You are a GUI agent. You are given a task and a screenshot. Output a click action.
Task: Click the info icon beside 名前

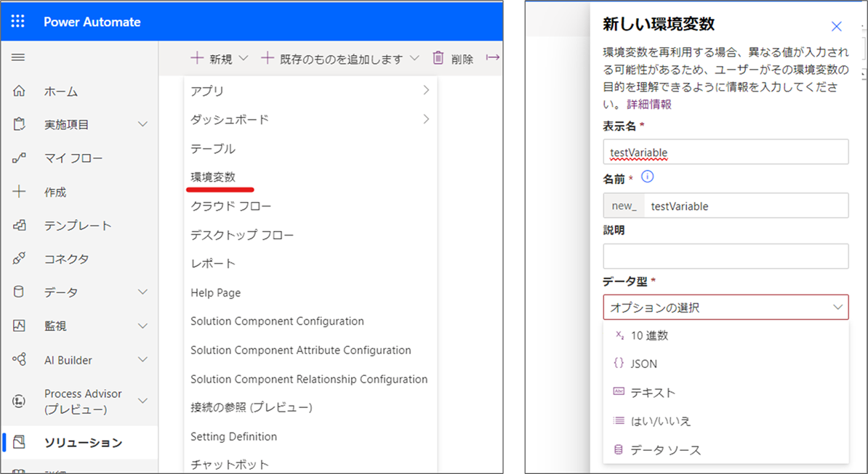(x=647, y=177)
